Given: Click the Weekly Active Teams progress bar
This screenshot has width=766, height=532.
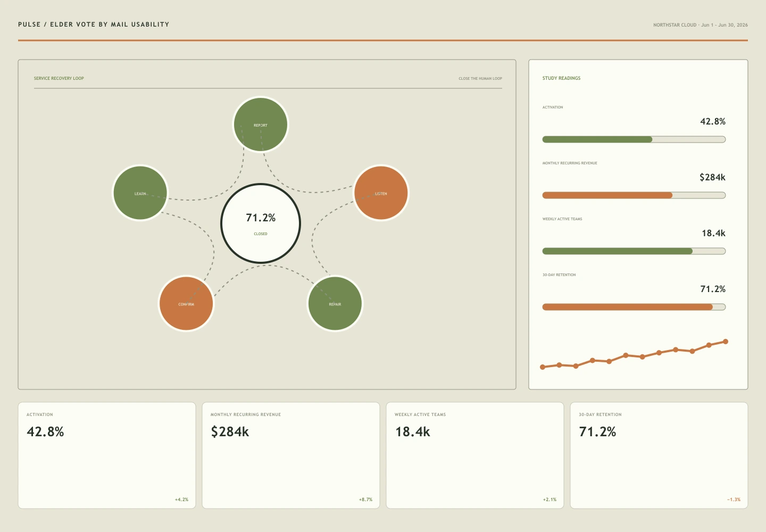Looking at the screenshot, I should pyautogui.click(x=634, y=251).
